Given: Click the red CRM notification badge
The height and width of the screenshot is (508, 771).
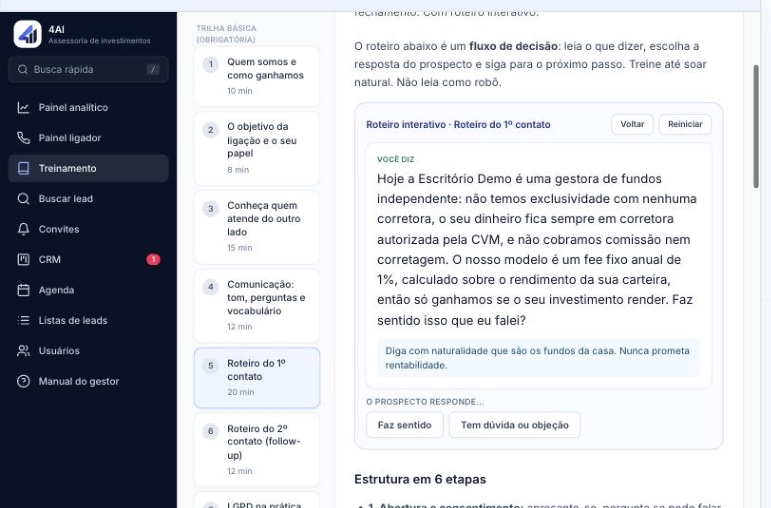Looking at the screenshot, I should click(153, 259).
